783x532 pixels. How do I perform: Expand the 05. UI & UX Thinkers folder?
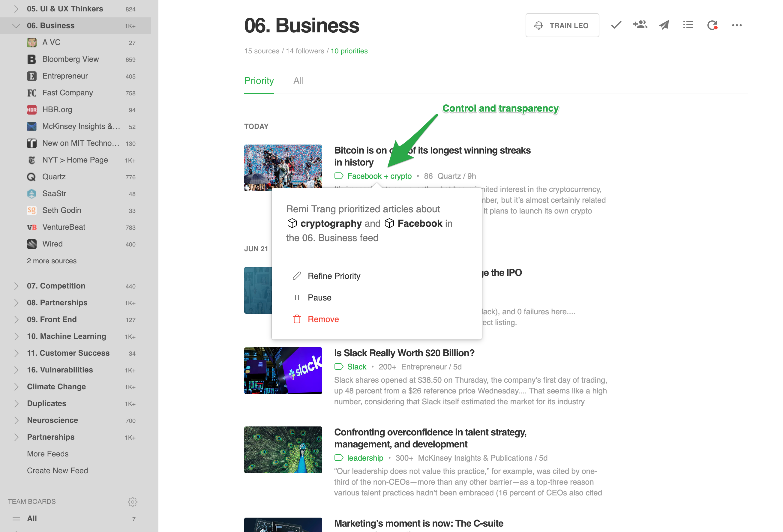coord(16,9)
